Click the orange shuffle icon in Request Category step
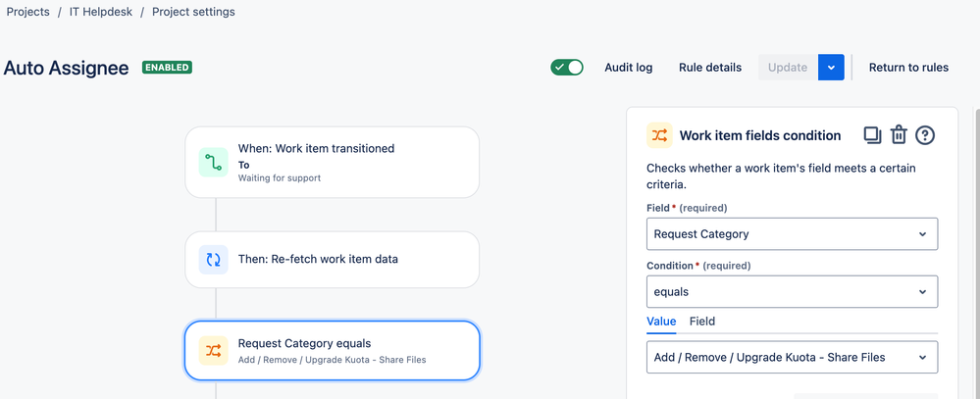Image resolution: width=980 pixels, height=399 pixels. point(213,350)
